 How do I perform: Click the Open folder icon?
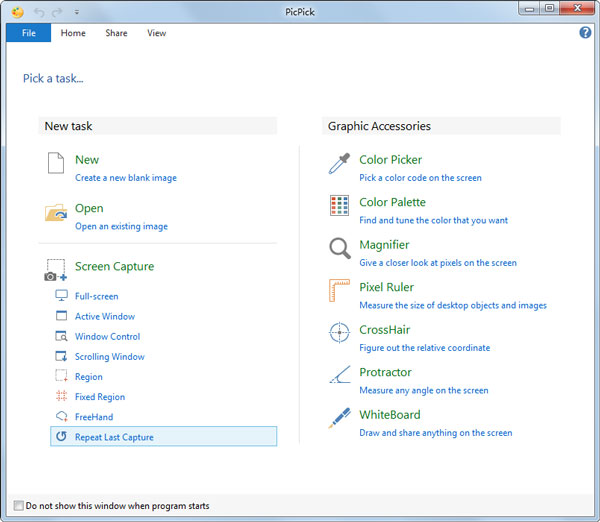coord(55,213)
